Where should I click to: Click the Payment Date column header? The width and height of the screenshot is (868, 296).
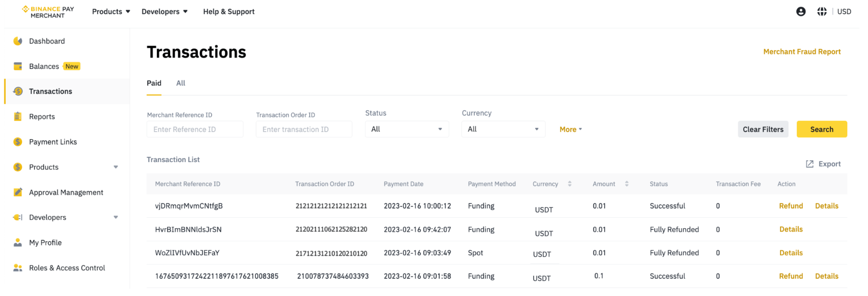[x=403, y=184]
